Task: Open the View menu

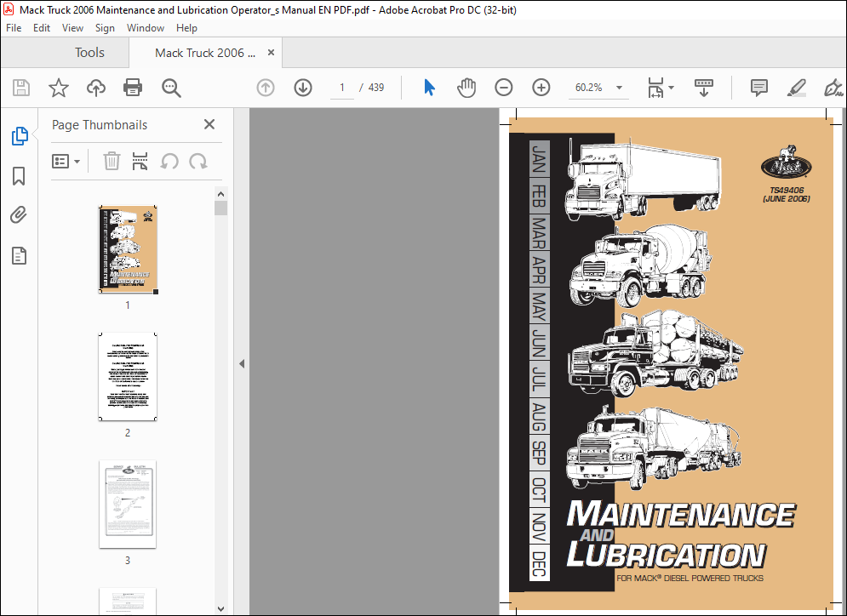Action: pos(72,28)
